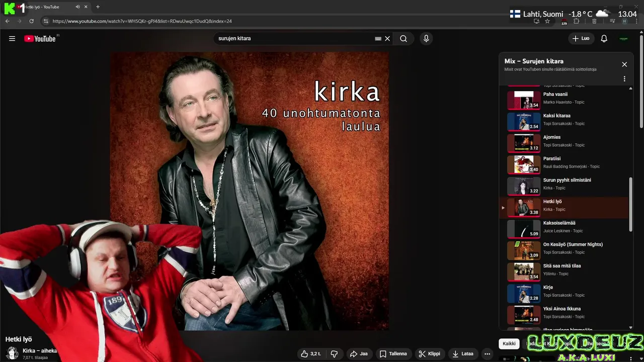Open more actions three-dot button under video

pyautogui.click(x=487, y=354)
